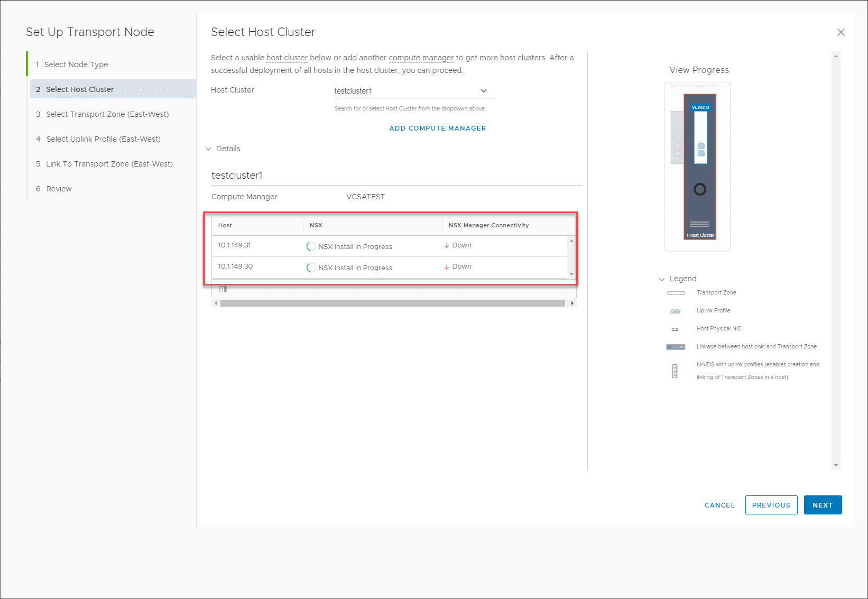Switch to the Review step
This screenshot has height=599, width=868.
(x=59, y=188)
